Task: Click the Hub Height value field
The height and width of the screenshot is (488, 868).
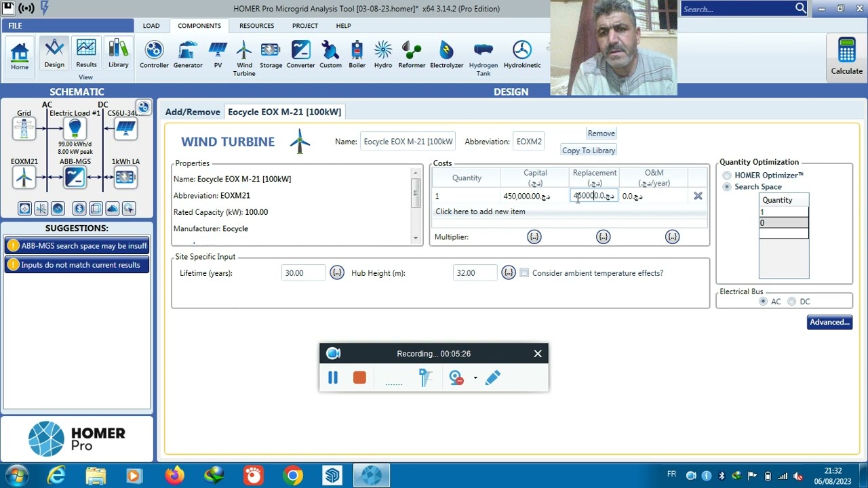Action: point(475,273)
